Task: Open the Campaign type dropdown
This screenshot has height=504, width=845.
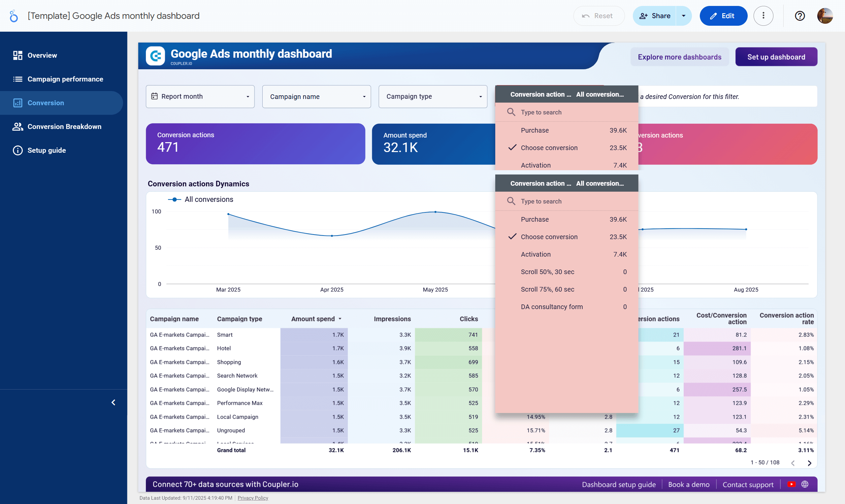Action: point(433,96)
